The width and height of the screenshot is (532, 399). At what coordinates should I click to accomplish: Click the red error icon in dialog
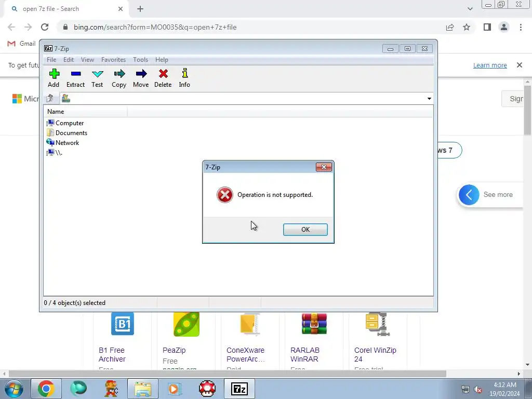[224, 195]
